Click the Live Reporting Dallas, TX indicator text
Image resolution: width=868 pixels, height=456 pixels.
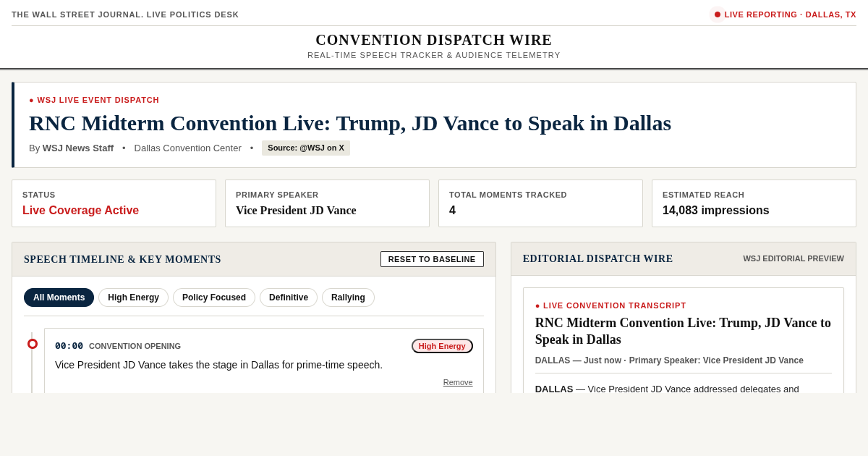click(791, 14)
